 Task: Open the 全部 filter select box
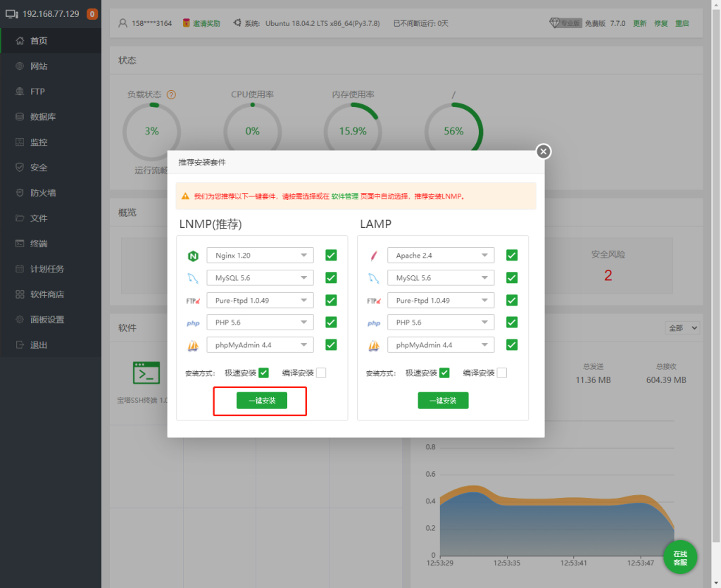tap(682, 328)
